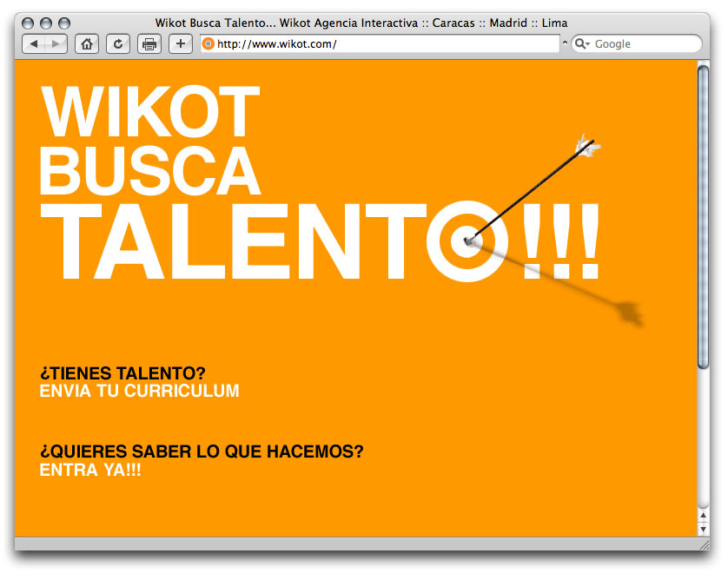Click the window title Wikot Busca Talento

click(x=361, y=23)
